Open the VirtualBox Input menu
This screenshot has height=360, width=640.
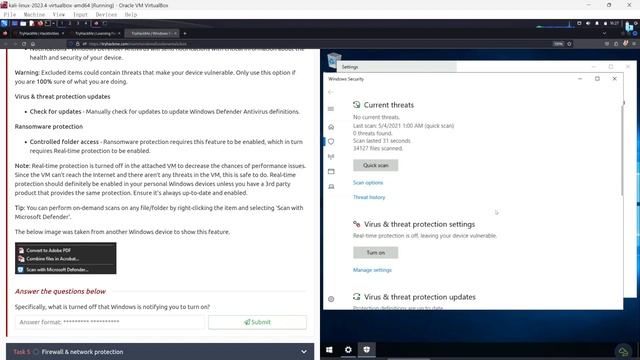[x=80, y=14]
